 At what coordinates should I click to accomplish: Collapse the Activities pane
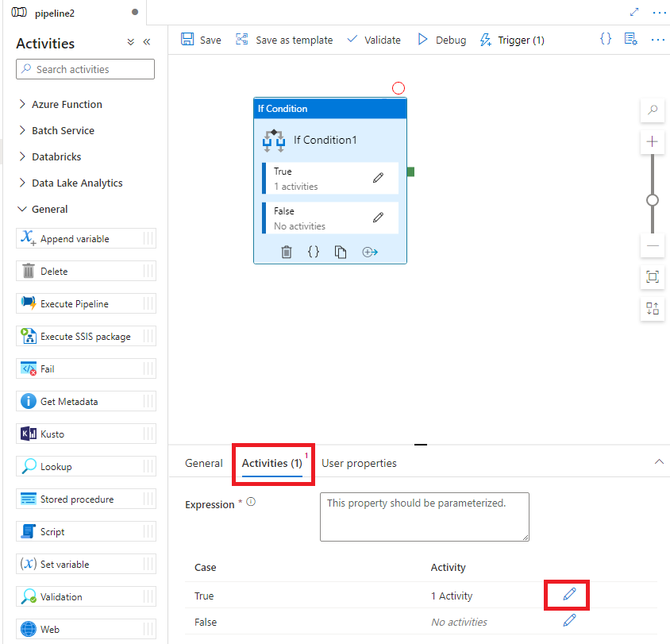pyautogui.click(x=147, y=42)
